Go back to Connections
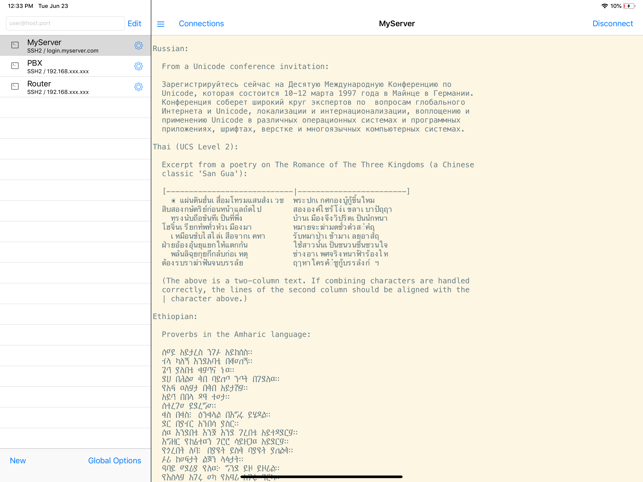The height and width of the screenshot is (482, 643). pos(201,23)
